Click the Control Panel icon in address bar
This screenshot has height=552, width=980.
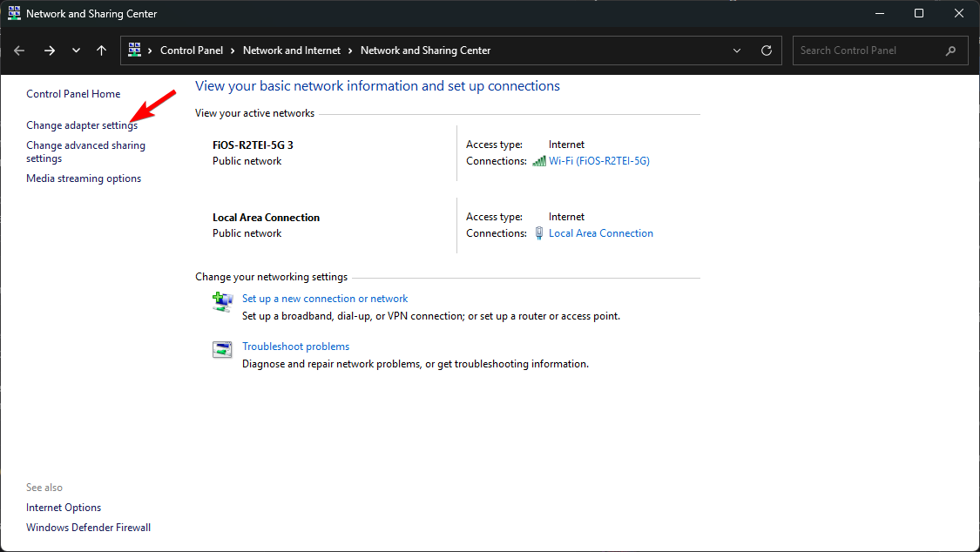click(x=135, y=50)
